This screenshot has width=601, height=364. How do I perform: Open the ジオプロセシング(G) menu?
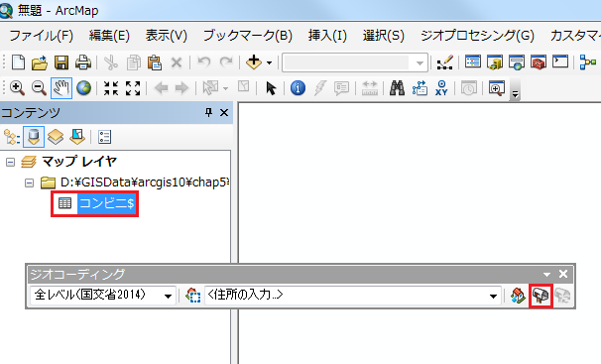pyautogui.click(x=477, y=36)
